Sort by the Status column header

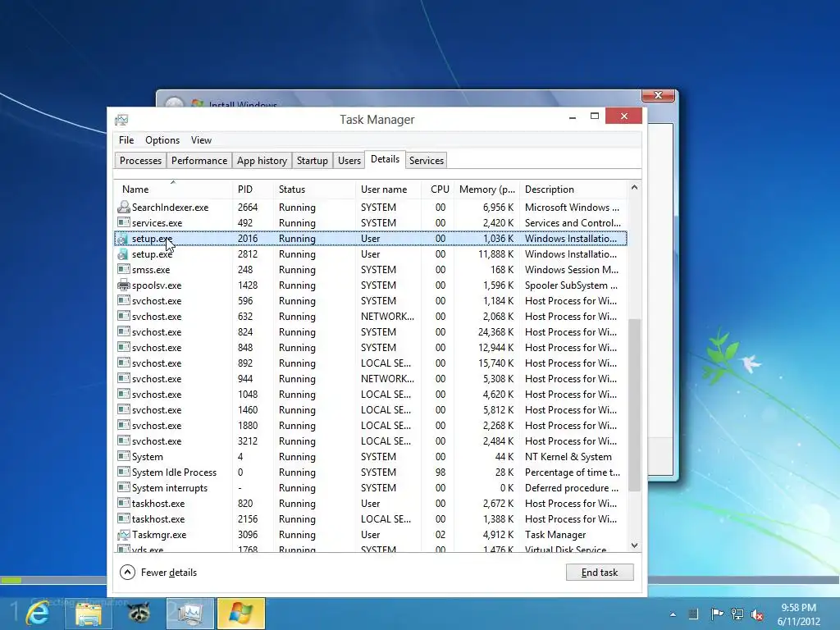point(314,189)
